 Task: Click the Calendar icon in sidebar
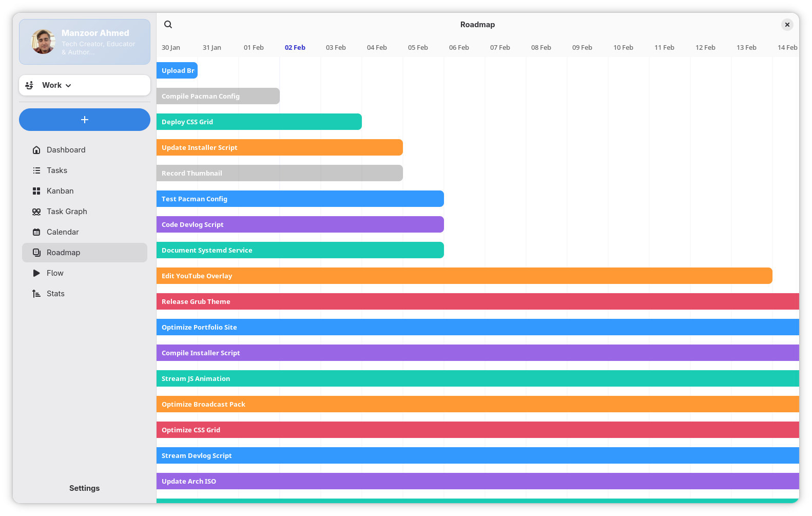point(36,232)
